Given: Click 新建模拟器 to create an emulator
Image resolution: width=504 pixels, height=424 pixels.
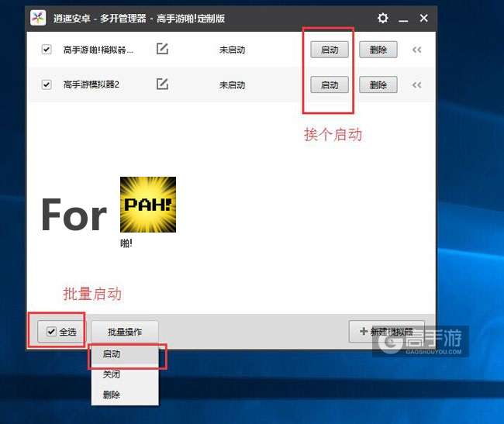Looking at the screenshot, I should click(386, 332).
